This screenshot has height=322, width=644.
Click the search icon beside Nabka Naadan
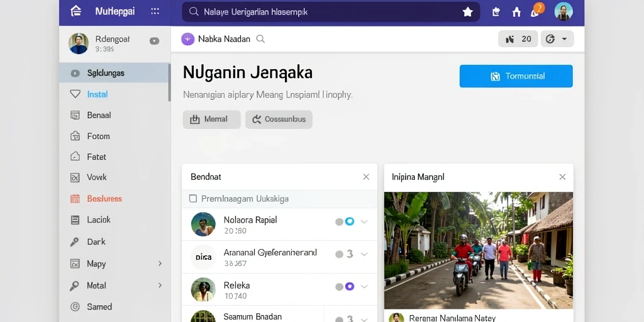coord(260,39)
